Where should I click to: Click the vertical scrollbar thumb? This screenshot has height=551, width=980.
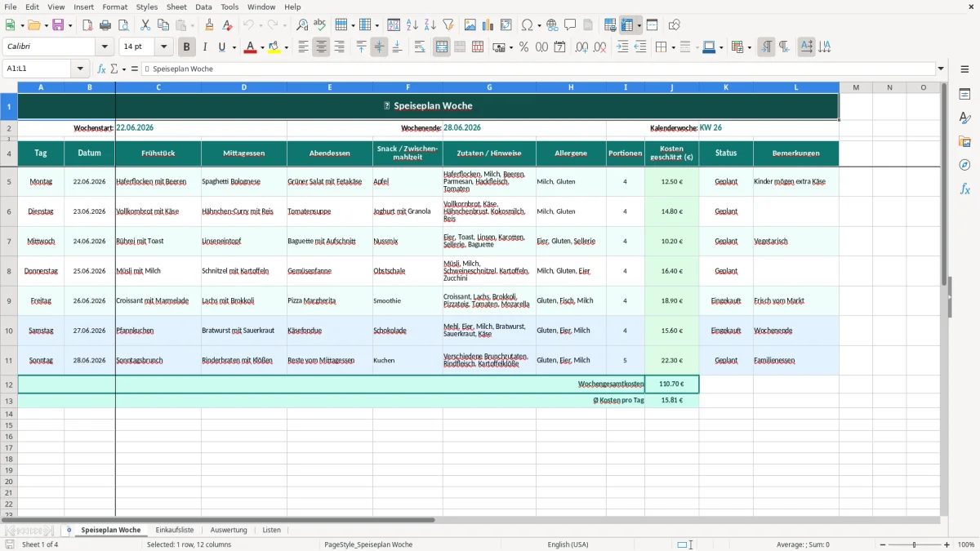coord(943,184)
